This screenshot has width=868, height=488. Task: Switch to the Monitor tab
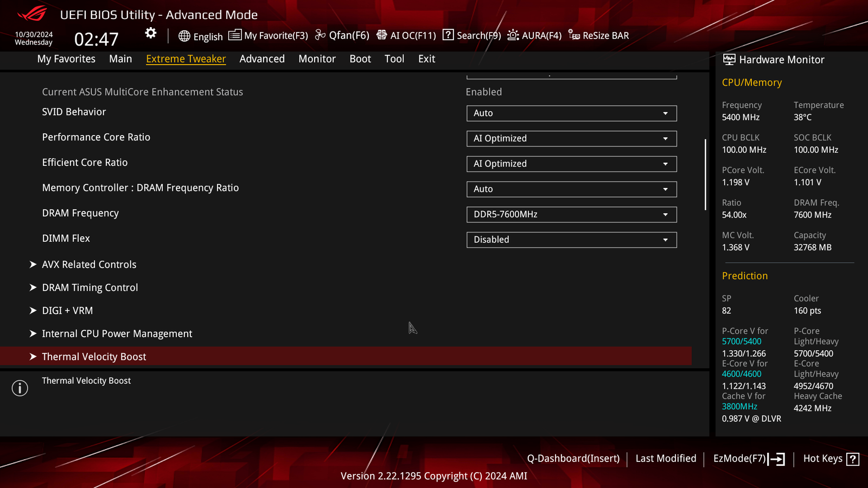tap(317, 59)
